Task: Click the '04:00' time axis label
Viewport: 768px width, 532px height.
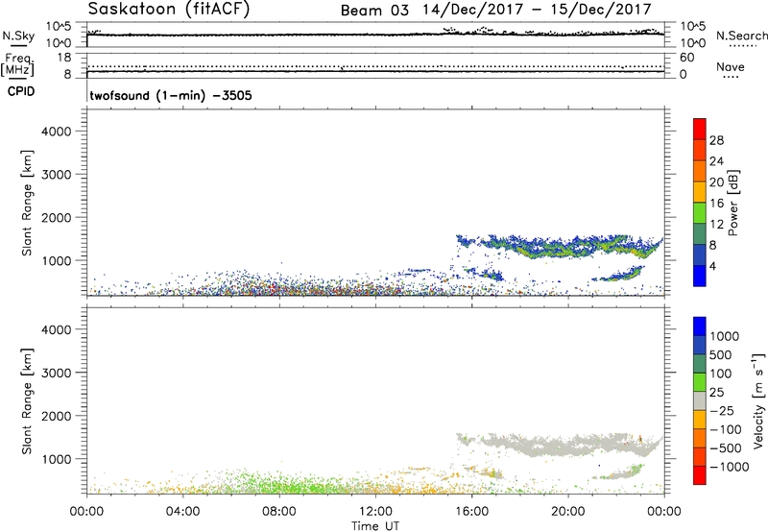Action: (182, 512)
